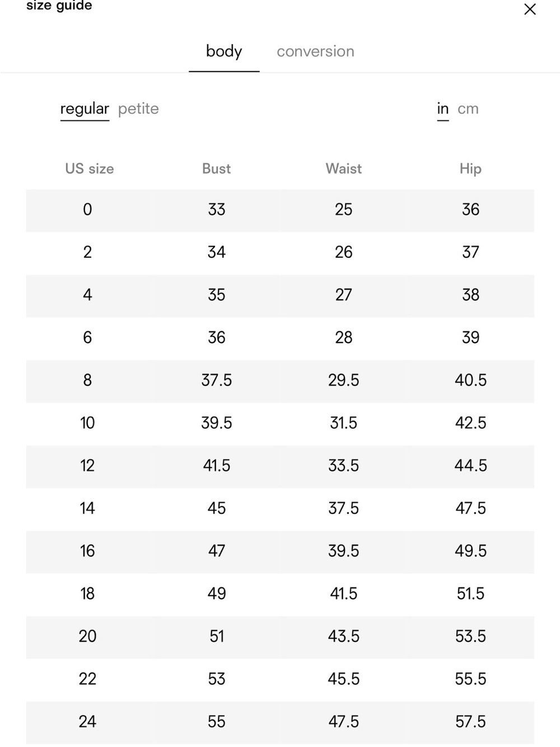Screen dimensions: 560x747
Task: Click the size guide title text
Action: click(x=59, y=6)
